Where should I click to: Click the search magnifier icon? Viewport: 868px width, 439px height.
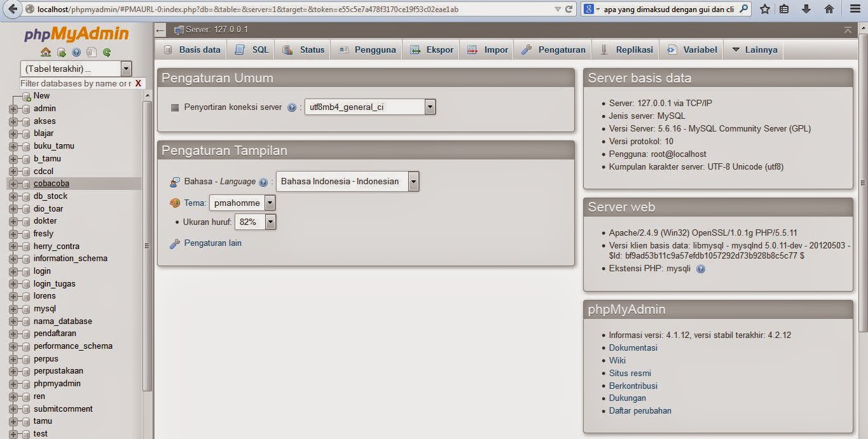tap(743, 10)
